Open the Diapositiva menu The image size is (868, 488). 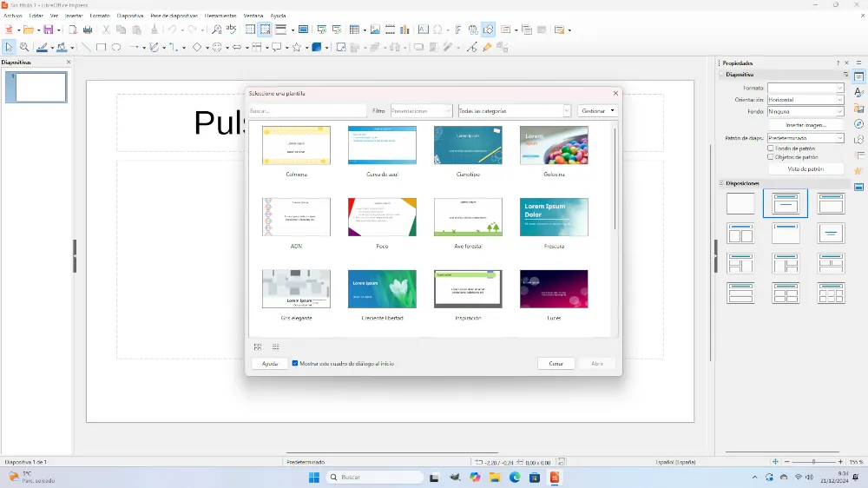pos(130,16)
